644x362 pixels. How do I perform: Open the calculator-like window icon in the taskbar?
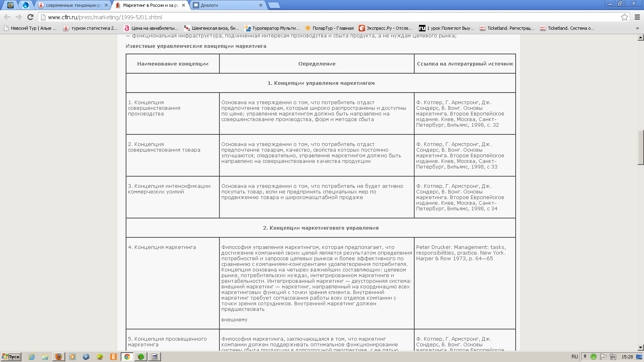pyautogui.click(x=155, y=357)
